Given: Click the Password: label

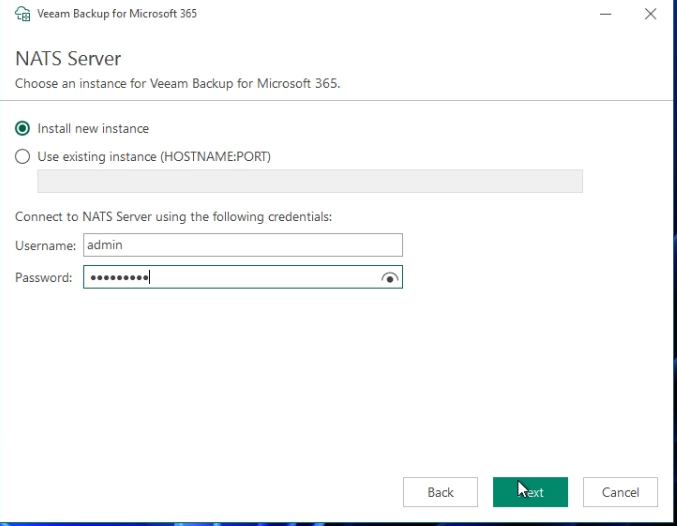Looking at the screenshot, I should pyautogui.click(x=44, y=277).
